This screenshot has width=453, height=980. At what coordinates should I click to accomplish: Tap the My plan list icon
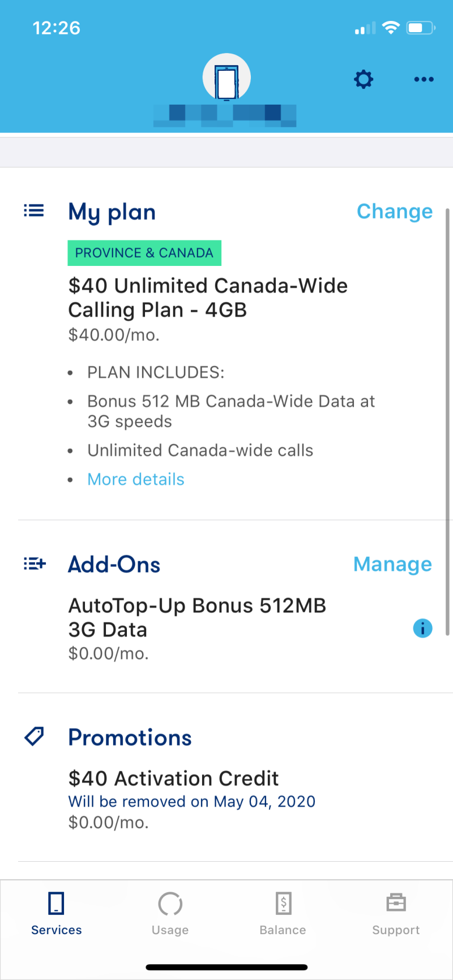34,211
